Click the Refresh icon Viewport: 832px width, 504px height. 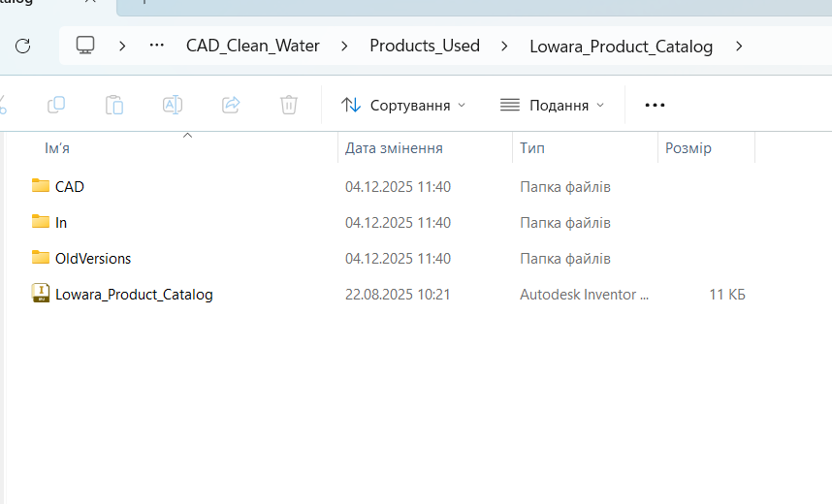click(x=23, y=47)
